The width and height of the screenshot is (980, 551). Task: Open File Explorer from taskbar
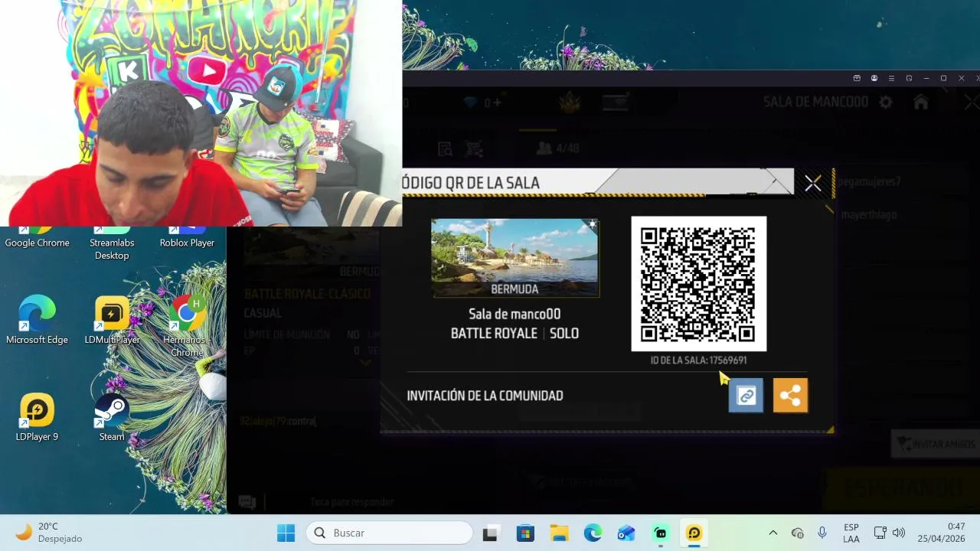click(x=559, y=533)
